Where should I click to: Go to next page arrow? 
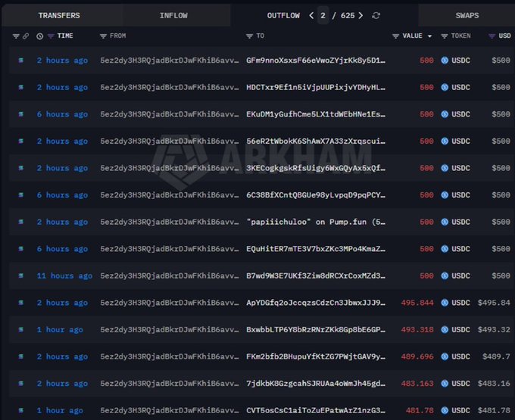[x=361, y=15]
